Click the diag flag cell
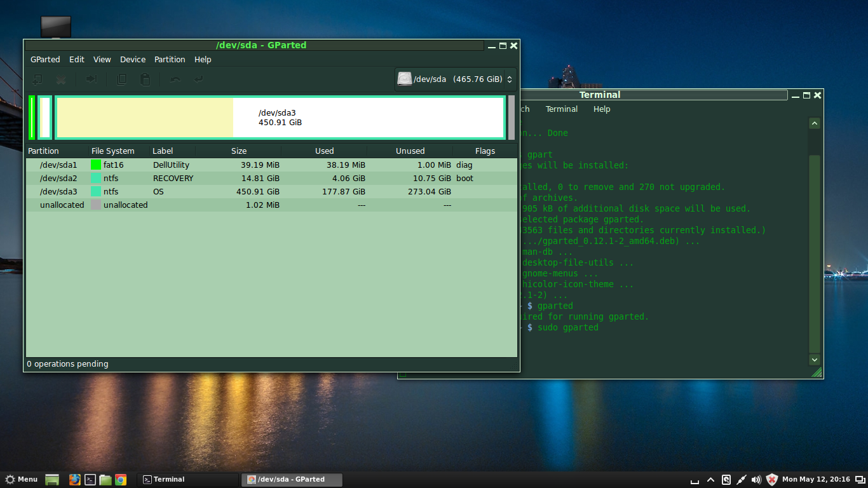 coord(465,165)
